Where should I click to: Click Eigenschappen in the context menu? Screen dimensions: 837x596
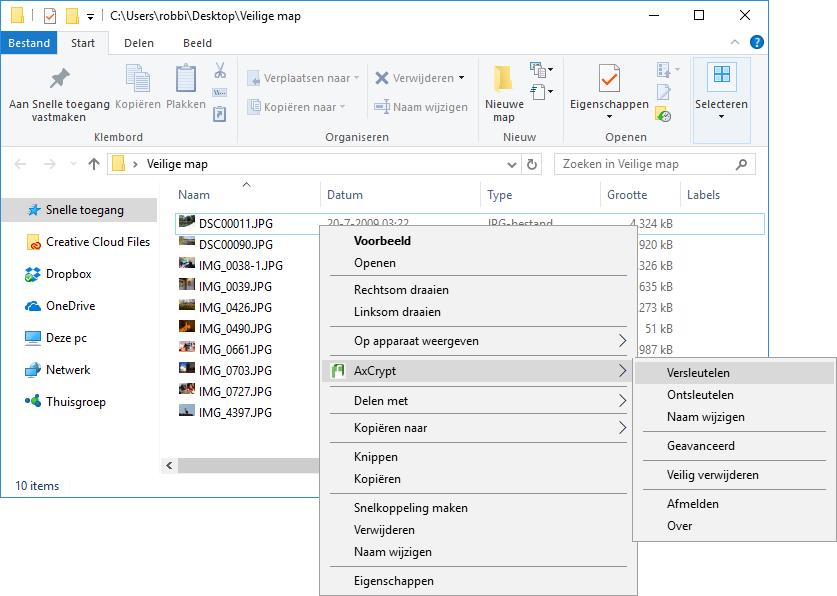tap(393, 581)
